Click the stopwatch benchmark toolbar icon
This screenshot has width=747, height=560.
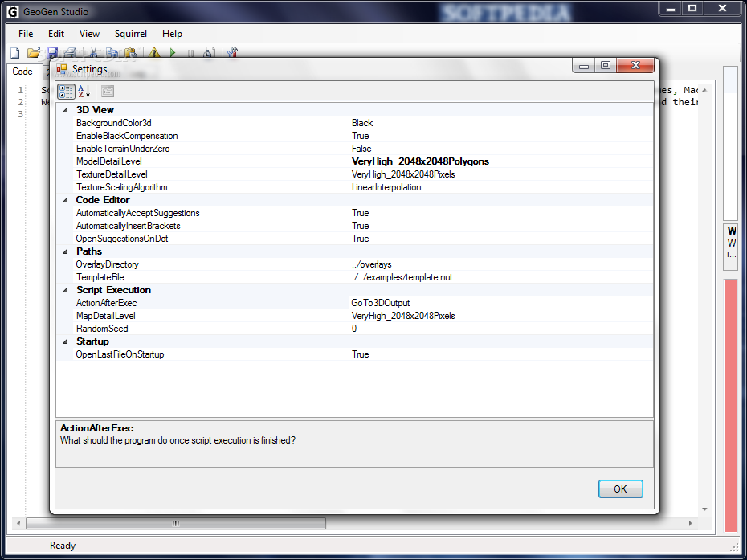coord(209,52)
